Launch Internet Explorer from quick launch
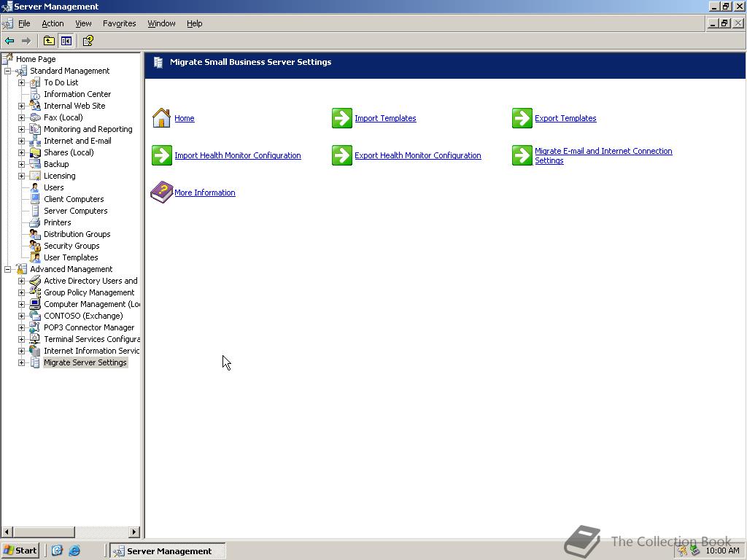 coord(74,551)
